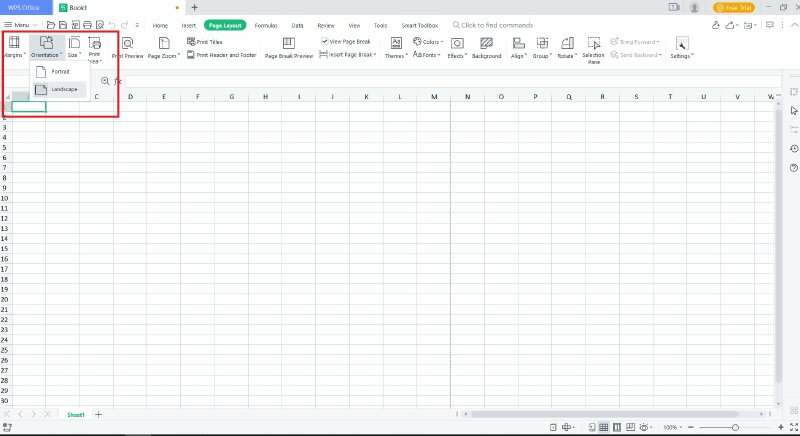Viewport: 800px width, 436px height.
Task: Open the Print Area dropdown
Action: coord(95,48)
